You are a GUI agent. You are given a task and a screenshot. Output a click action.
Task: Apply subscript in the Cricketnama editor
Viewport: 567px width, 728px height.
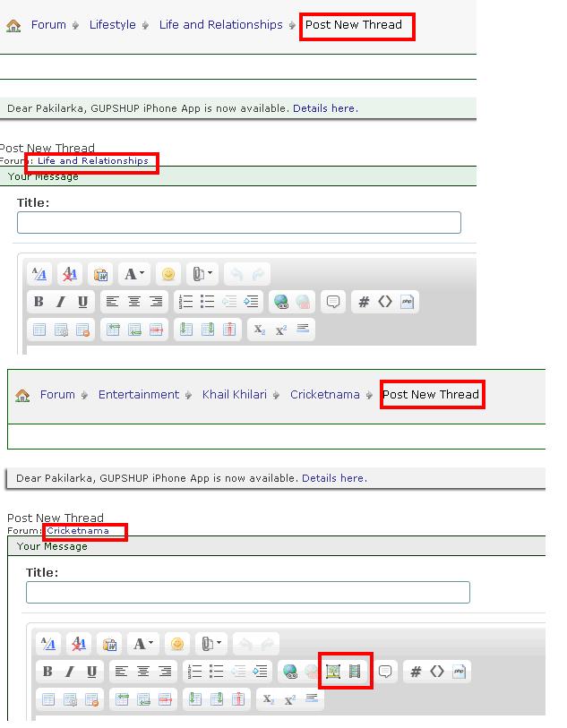pos(267,699)
